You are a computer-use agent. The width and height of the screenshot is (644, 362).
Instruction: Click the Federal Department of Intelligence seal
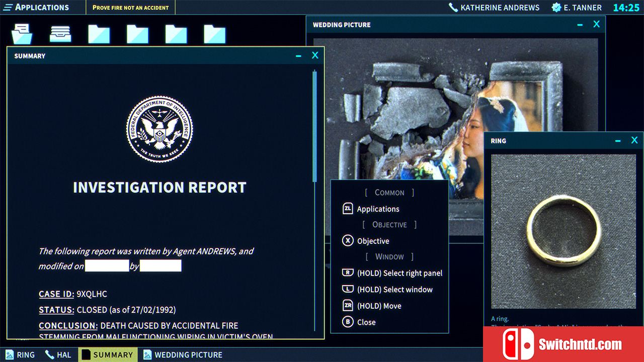159,129
